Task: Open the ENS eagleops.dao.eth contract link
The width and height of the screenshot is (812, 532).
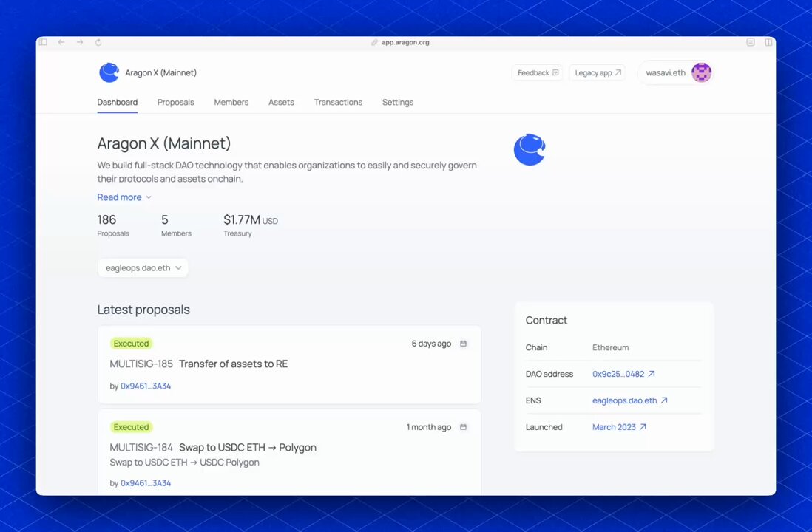Action: tap(630, 400)
